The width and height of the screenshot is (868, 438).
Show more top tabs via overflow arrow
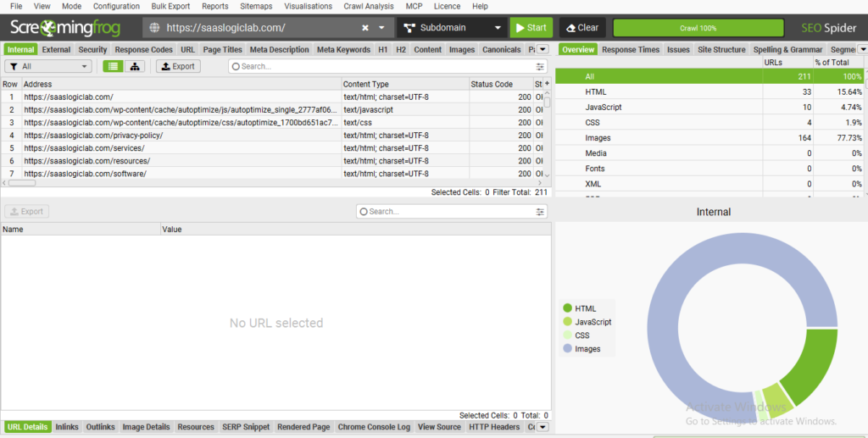tap(542, 49)
